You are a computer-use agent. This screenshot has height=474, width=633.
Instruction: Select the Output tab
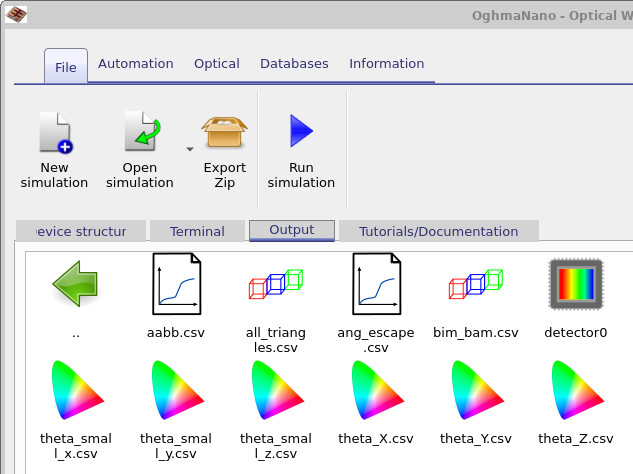pos(291,230)
